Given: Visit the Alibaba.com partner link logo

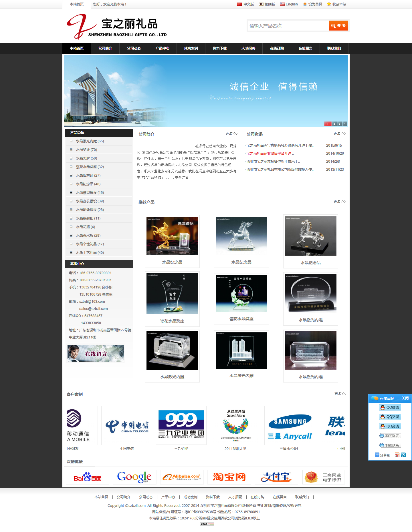Looking at the screenshot, I should click(182, 477).
